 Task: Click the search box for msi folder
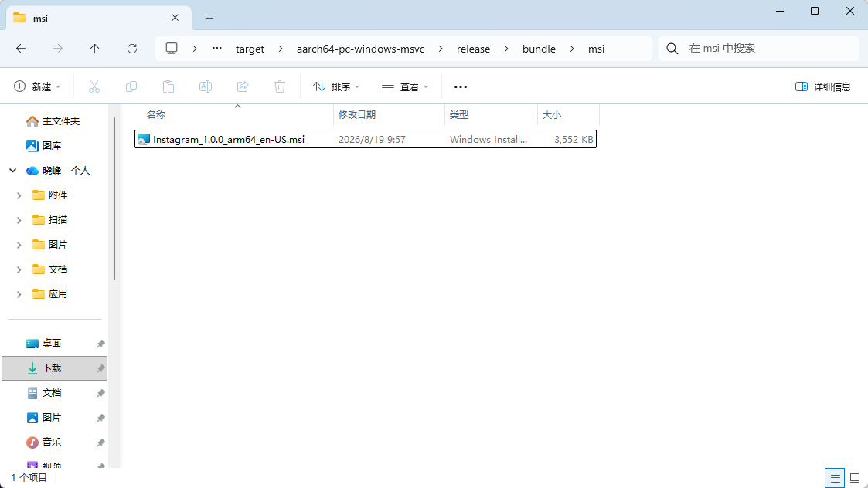758,49
